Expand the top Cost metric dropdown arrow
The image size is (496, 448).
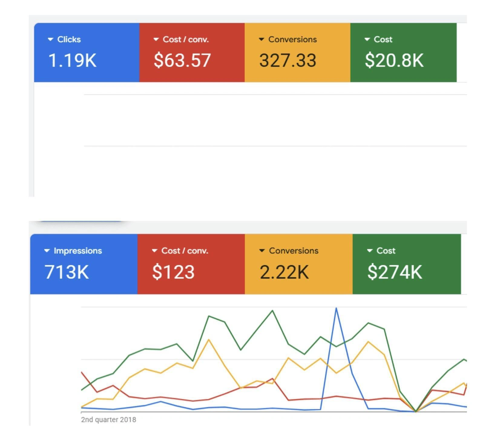click(x=367, y=39)
